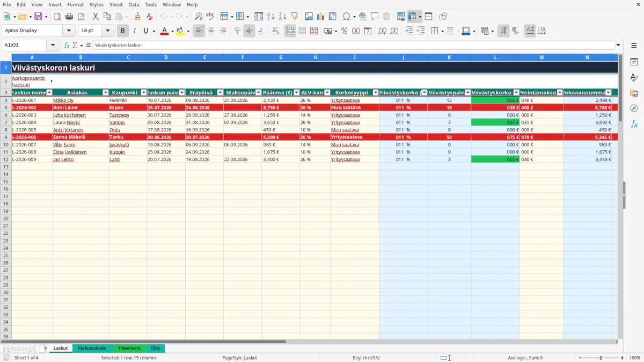Click the Merge and Center Cells icon
The height and width of the screenshot is (362, 644).
pos(290,31)
